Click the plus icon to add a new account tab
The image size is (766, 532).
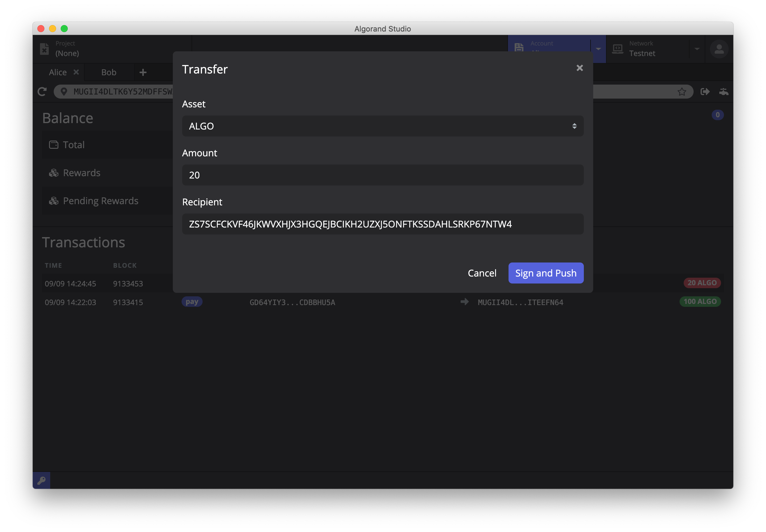pyautogui.click(x=143, y=72)
